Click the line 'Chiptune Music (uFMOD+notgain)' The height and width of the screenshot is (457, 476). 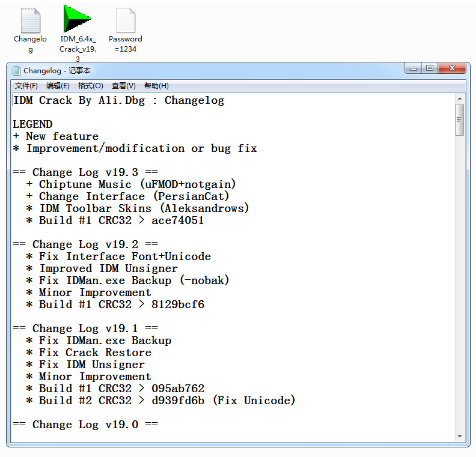click(x=137, y=184)
